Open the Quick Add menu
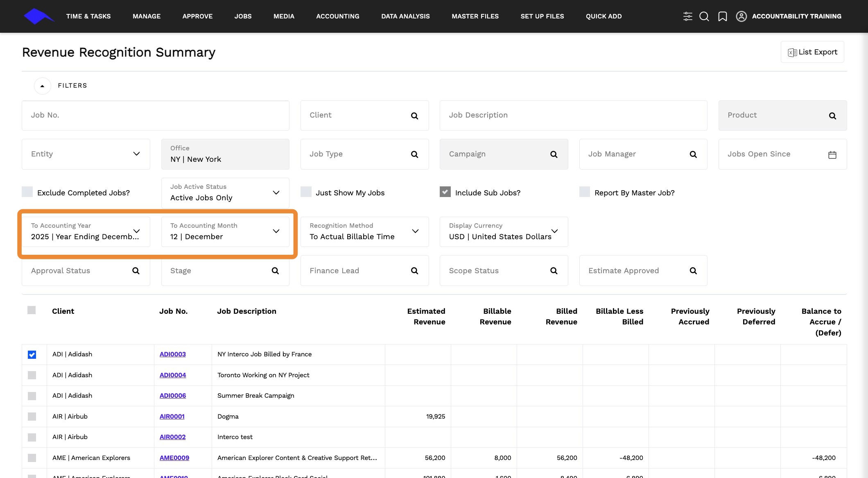The image size is (868, 478). (604, 16)
